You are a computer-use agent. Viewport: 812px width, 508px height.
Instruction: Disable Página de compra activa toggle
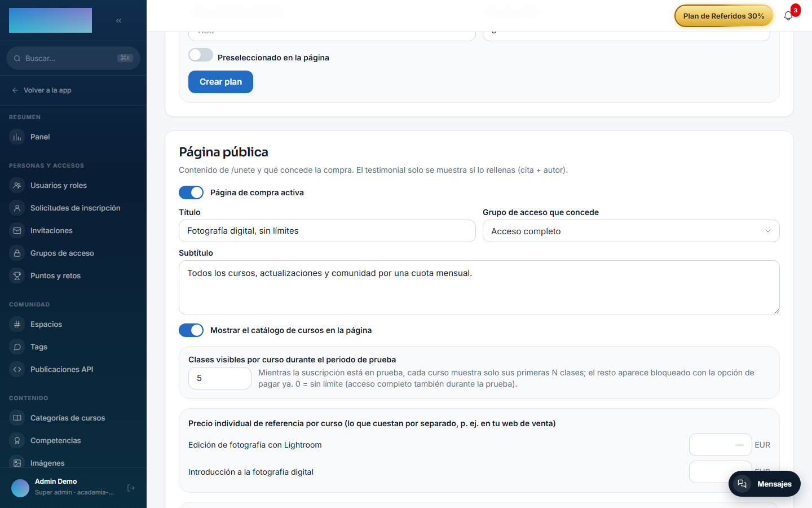191,192
